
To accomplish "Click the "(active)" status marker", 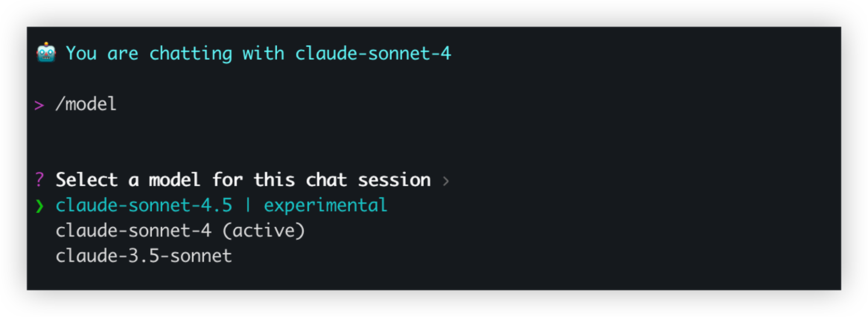I will coord(264,231).
